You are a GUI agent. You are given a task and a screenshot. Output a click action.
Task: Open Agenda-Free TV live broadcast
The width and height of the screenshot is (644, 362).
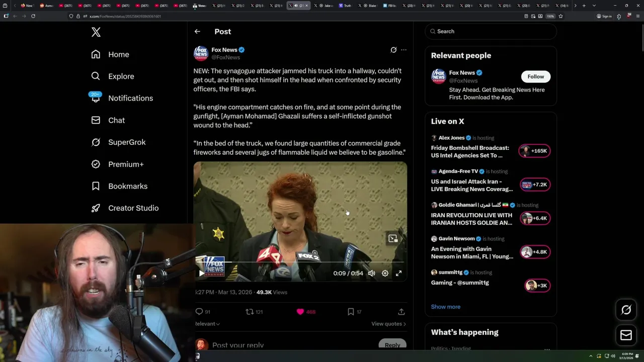point(471,186)
